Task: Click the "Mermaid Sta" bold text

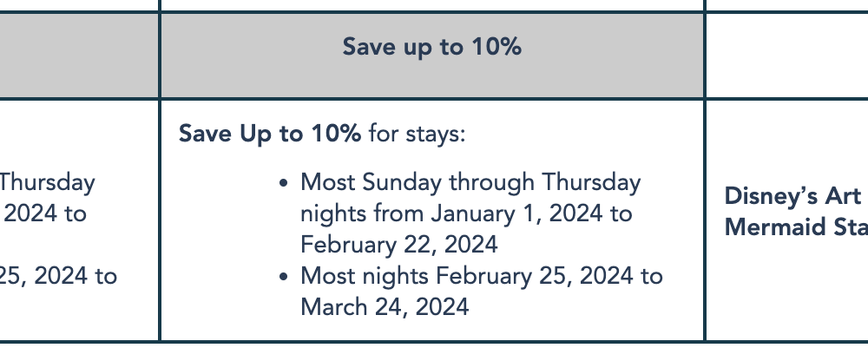Action: pos(796,227)
